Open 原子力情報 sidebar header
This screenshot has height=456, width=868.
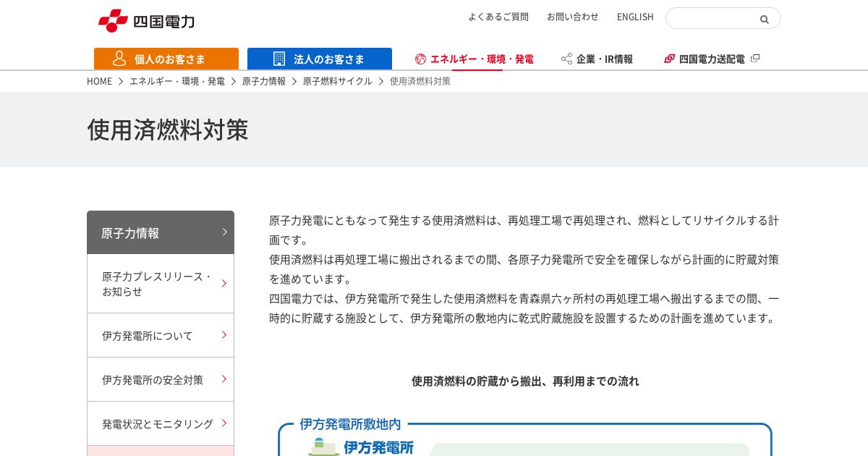pos(161,232)
